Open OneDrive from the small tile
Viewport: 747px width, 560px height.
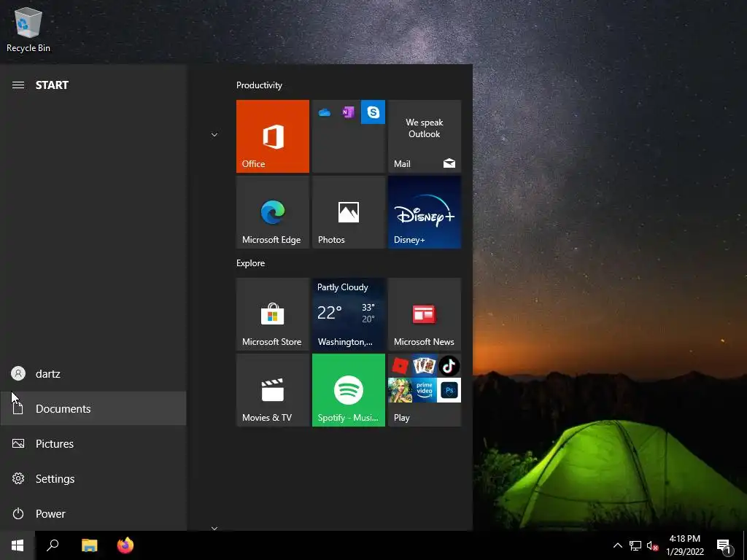coord(325,112)
